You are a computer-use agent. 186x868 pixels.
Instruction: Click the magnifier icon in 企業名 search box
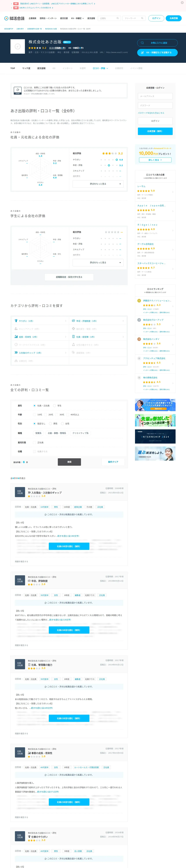117,18
